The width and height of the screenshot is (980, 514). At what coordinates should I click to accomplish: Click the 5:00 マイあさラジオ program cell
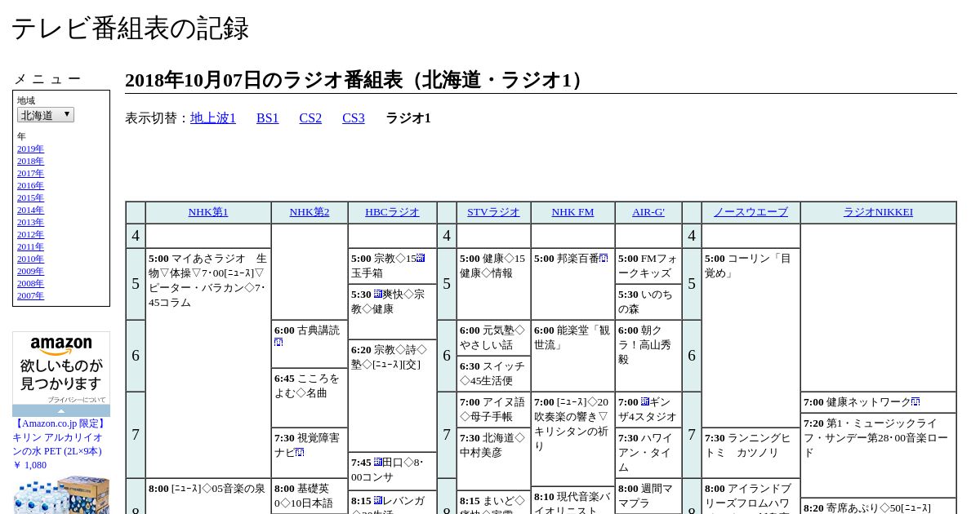(x=208, y=363)
